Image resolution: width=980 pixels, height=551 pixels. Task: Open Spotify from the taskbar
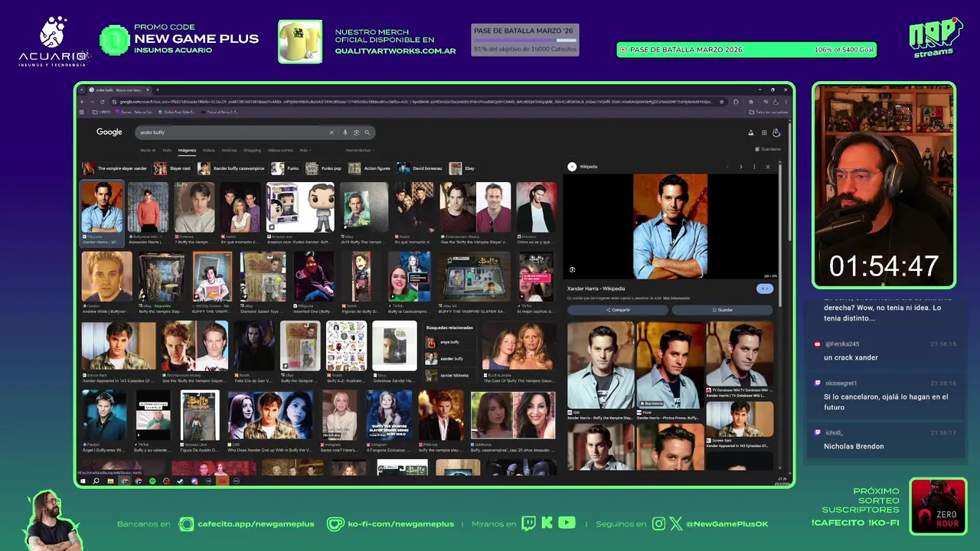152,481
